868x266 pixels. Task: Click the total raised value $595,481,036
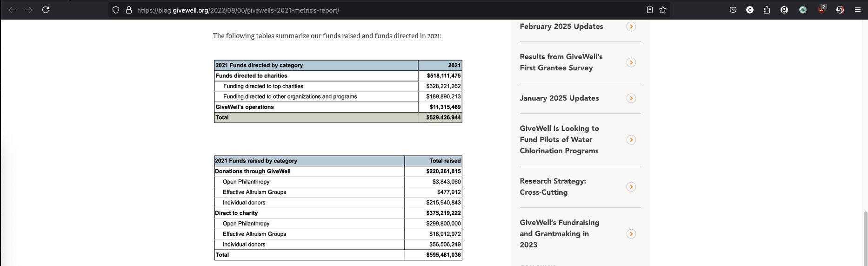point(443,255)
